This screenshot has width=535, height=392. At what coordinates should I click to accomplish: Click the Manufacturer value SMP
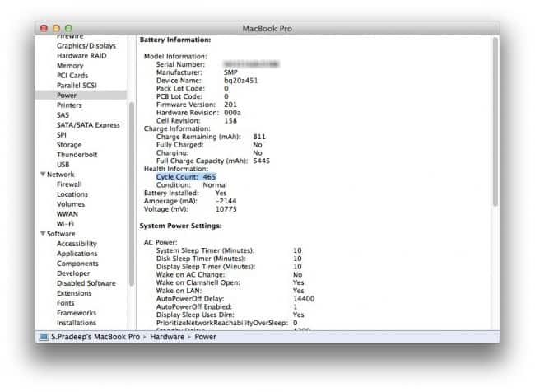pos(230,72)
